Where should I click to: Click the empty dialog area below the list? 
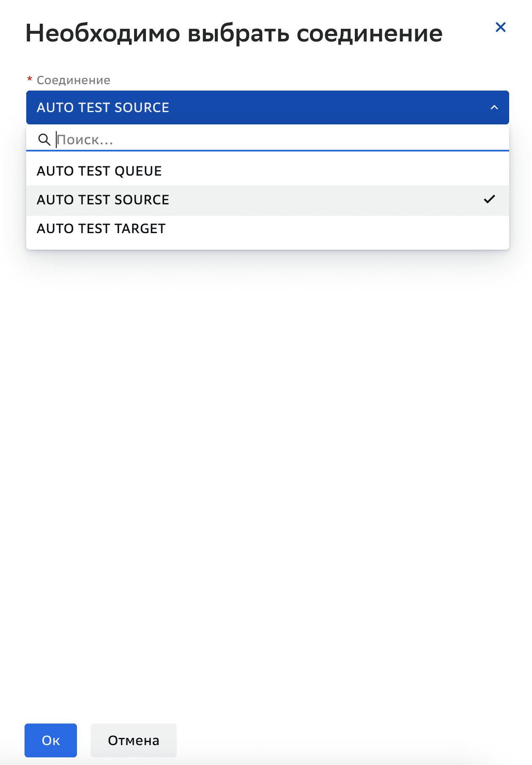click(266, 465)
